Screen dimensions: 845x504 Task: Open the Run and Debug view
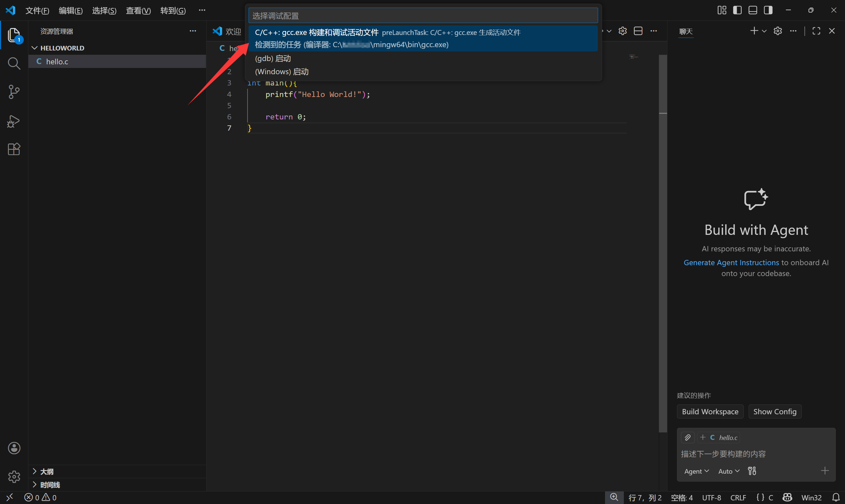coord(14,121)
